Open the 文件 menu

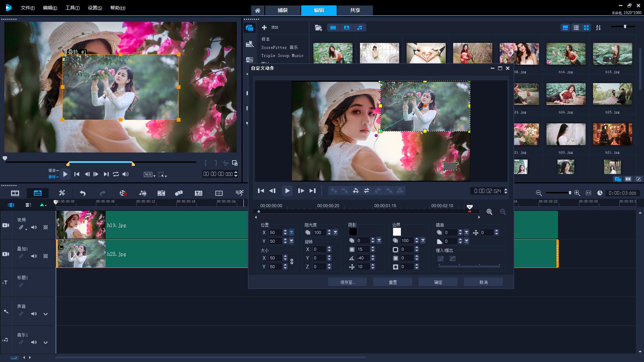[28, 8]
